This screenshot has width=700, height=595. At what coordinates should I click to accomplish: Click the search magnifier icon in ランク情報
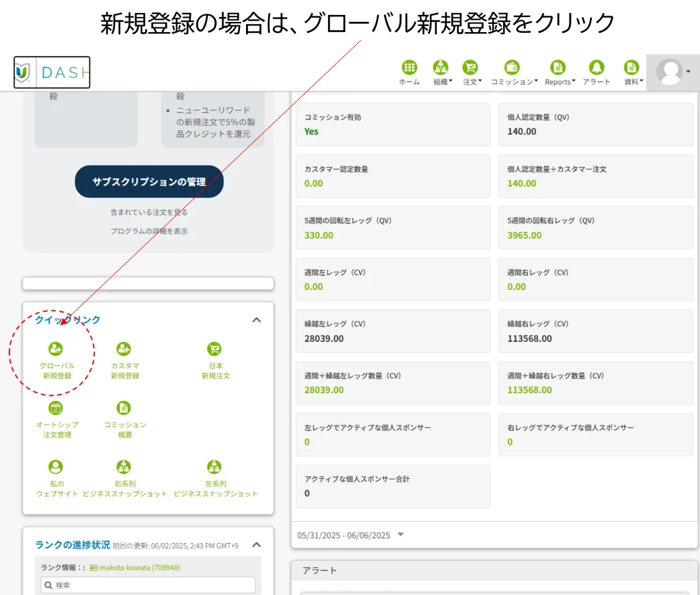(x=49, y=585)
